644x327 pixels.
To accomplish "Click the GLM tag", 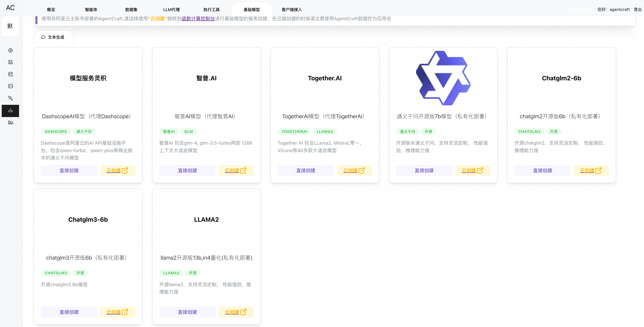I will click(x=188, y=132).
